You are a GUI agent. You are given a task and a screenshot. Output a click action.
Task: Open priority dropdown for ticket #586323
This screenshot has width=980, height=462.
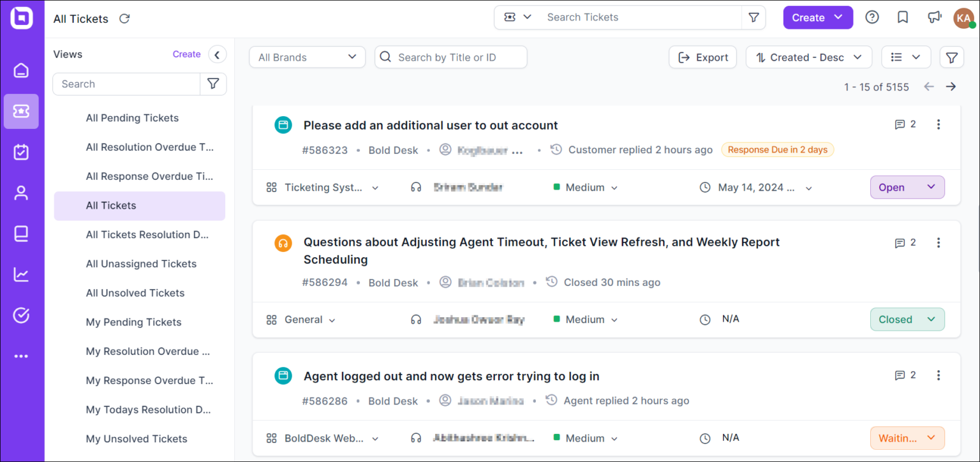[x=586, y=188]
